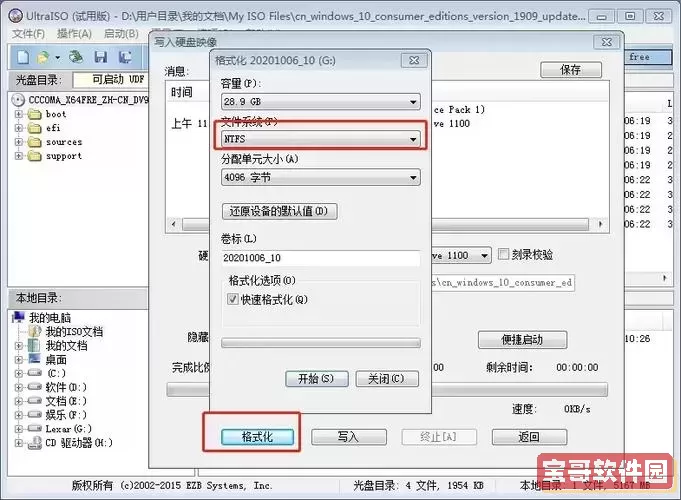This screenshot has width=681, height=500.
Task: Click the 我的文档 documents icon
Action: point(34,346)
